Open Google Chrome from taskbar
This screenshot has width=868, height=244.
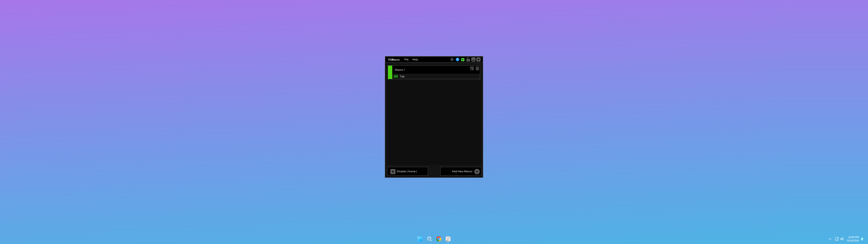pos(439,239)
